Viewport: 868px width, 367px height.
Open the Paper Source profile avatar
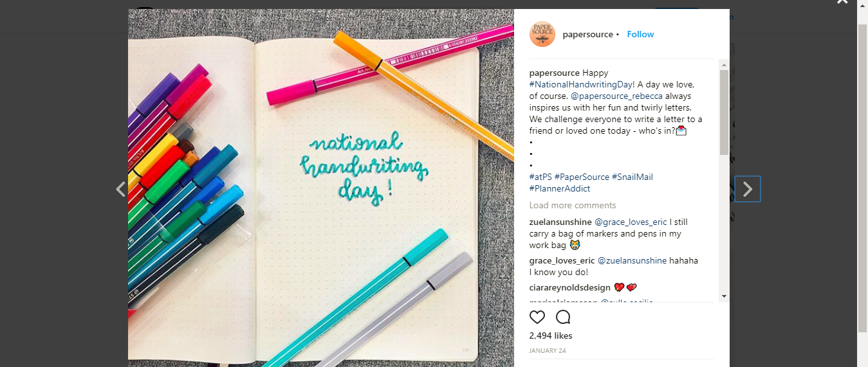[542, 34]
